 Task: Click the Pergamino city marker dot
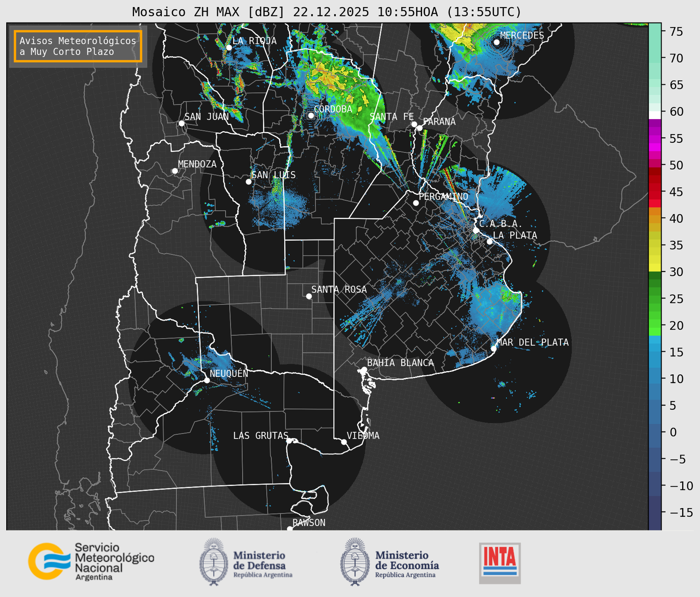point(416,203)
